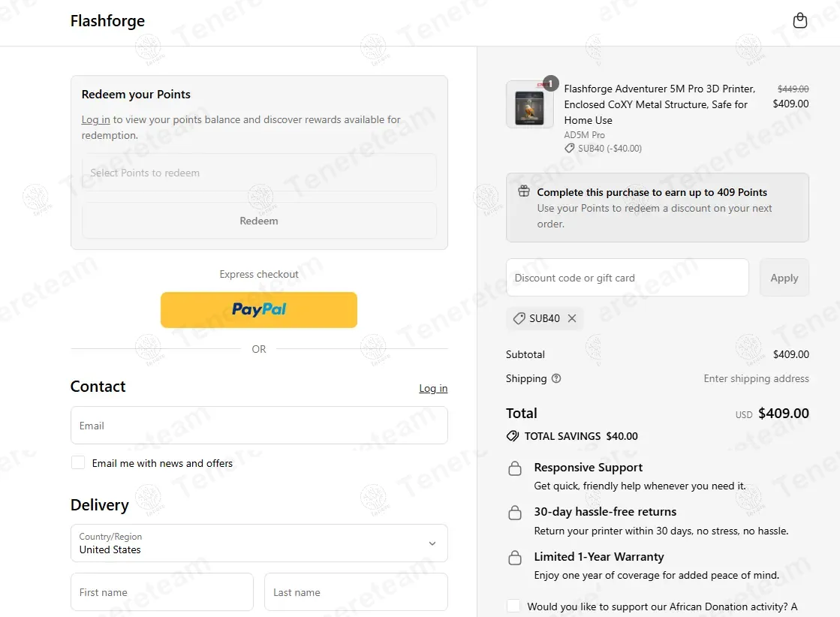Click the Adventurer 5M Pro product thumbnail
The height and width of the screenshot is (617, 840).
tap(530, 104)
